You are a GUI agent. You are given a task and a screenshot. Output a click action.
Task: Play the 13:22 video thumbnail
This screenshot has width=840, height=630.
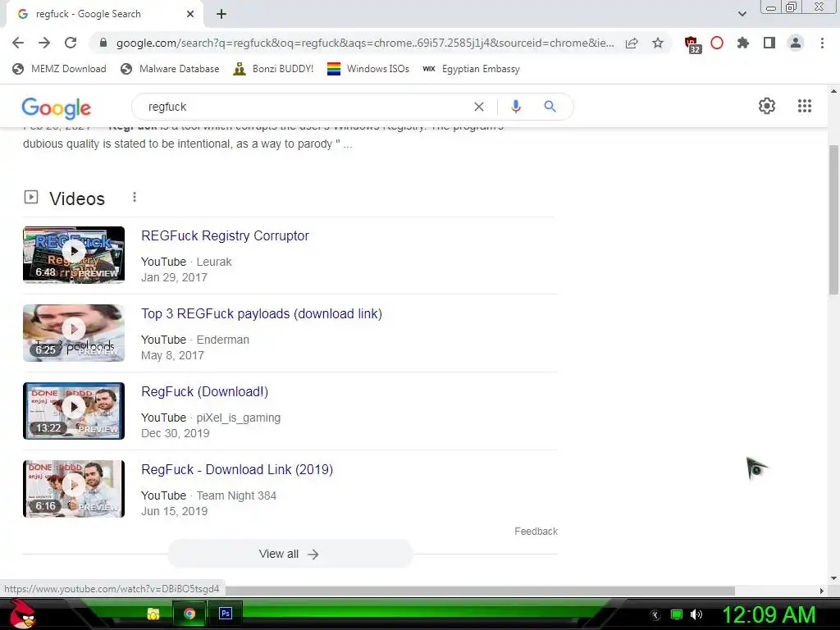(74, 411)
